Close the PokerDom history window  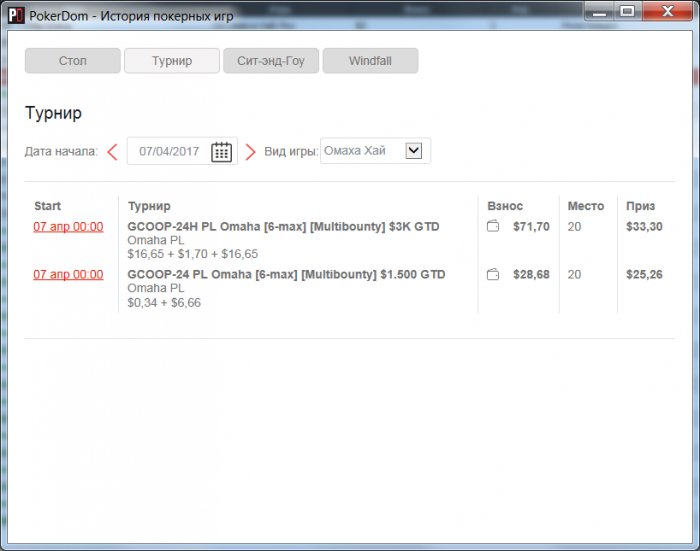(x=667, y=12)
